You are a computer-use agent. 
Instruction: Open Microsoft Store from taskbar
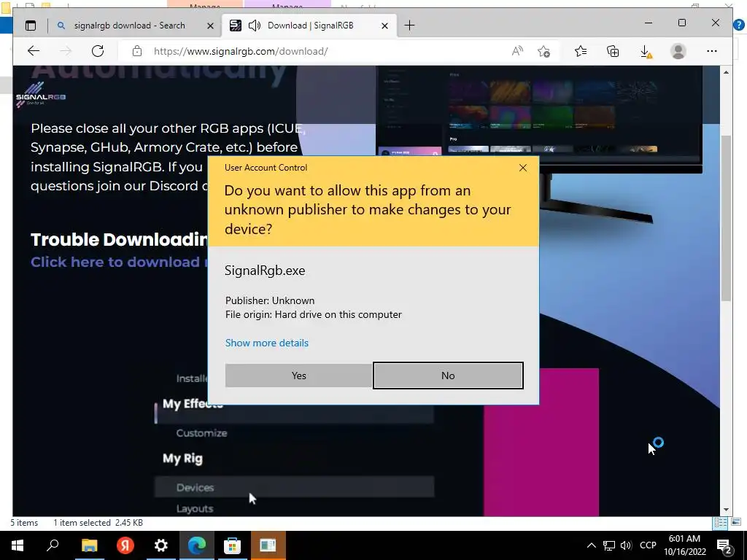[232, 545]
